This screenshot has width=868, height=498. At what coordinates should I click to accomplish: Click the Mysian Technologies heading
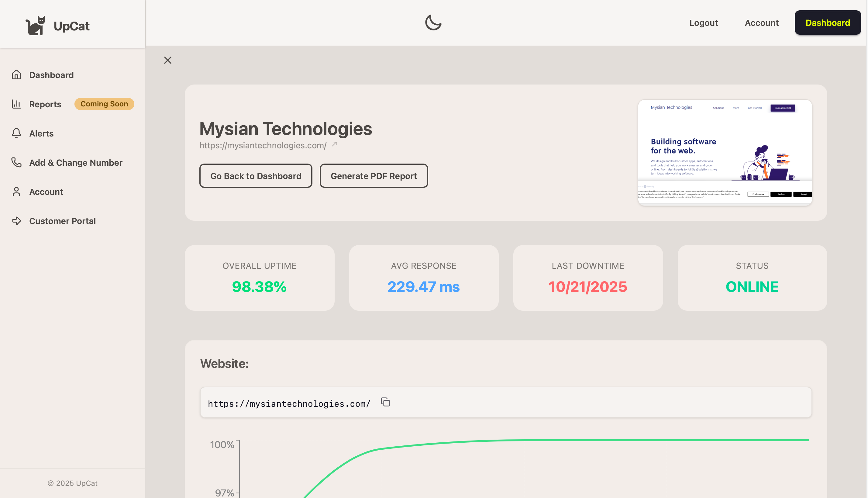(x=286, y=129)
